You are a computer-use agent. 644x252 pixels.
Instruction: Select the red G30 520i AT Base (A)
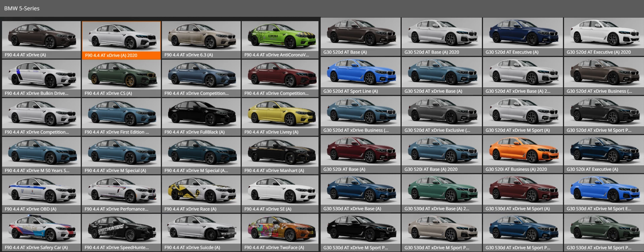click(361, 154)
